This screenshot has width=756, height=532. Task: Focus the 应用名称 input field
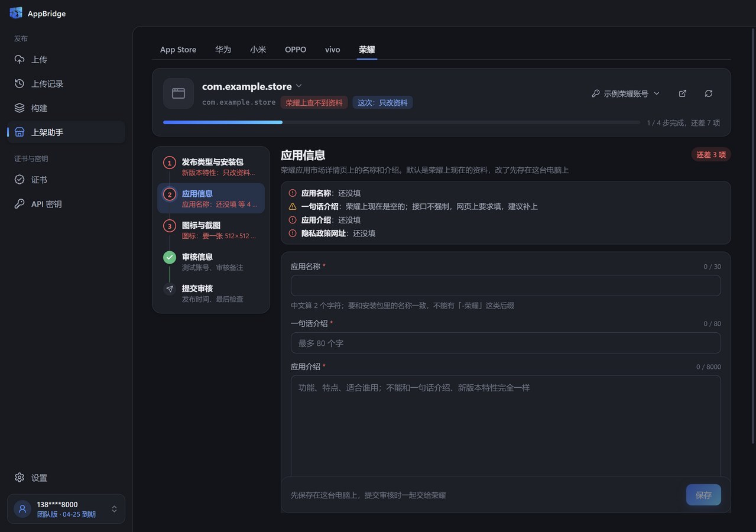pos(506,286)
